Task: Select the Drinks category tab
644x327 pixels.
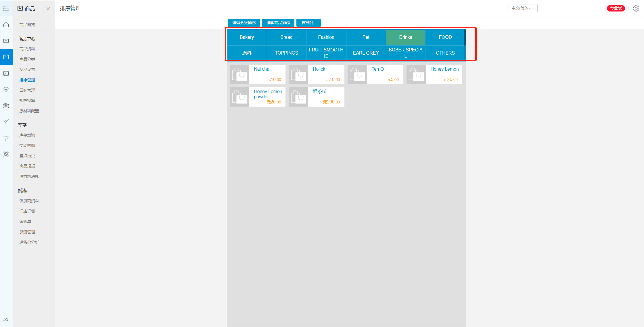Action: [405, 37]
